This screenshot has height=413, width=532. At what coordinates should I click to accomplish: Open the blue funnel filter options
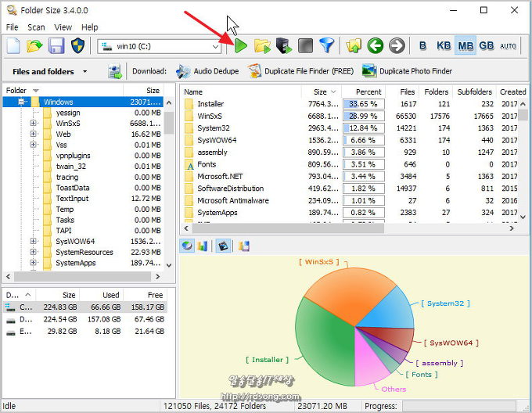(x=327, y=46)
